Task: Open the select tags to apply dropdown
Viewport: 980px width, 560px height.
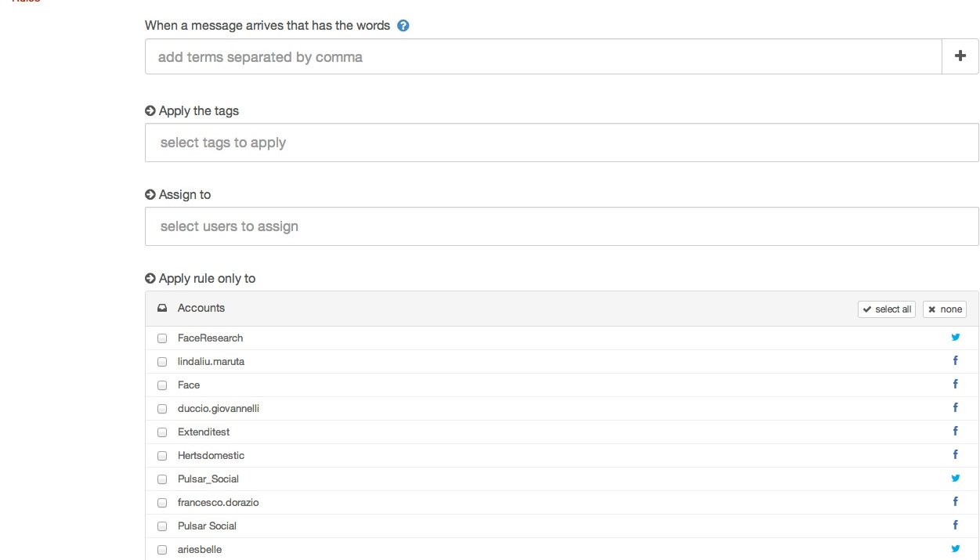Action: 561,143
